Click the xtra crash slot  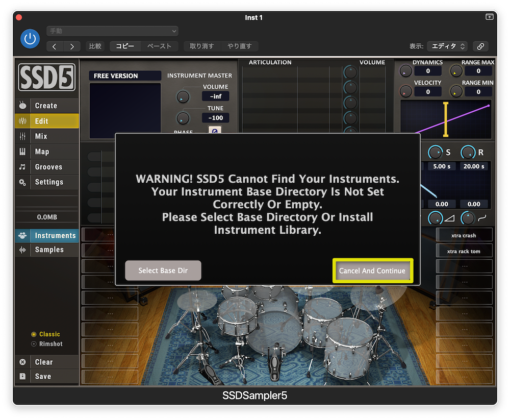pos(464,235)
